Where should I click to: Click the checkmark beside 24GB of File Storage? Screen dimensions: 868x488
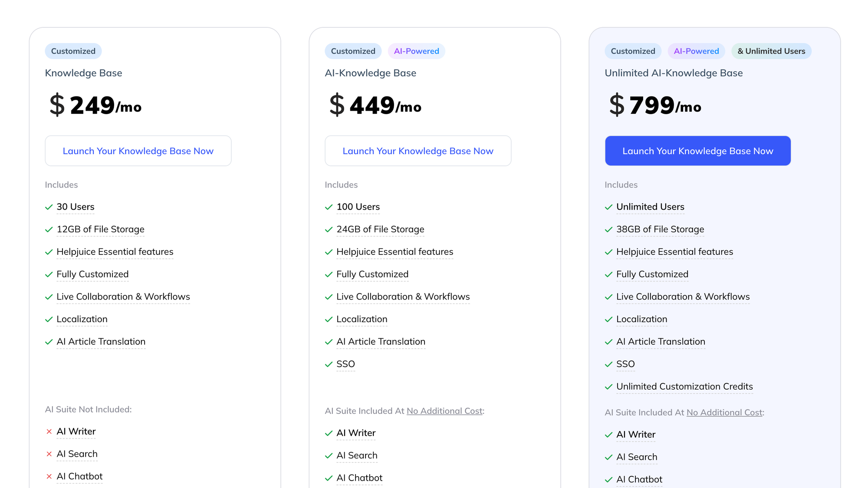click(x=329, y=230)
